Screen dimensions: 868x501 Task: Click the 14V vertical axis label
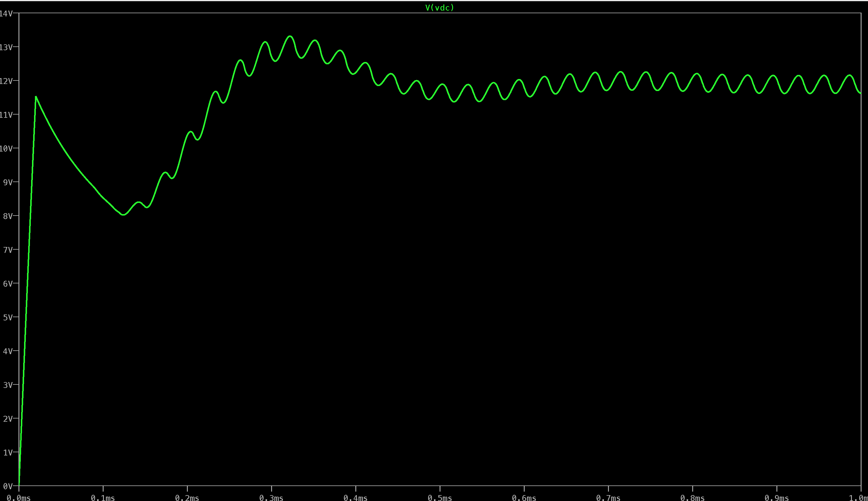click(6, 14)
